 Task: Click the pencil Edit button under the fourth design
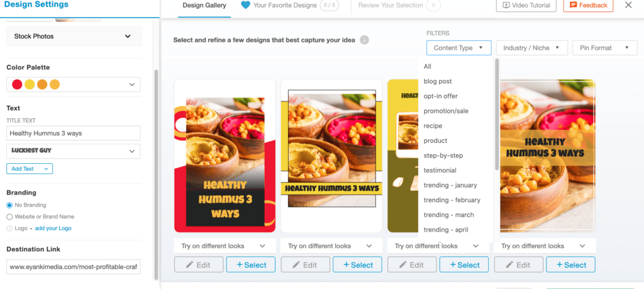click(519, 264)
